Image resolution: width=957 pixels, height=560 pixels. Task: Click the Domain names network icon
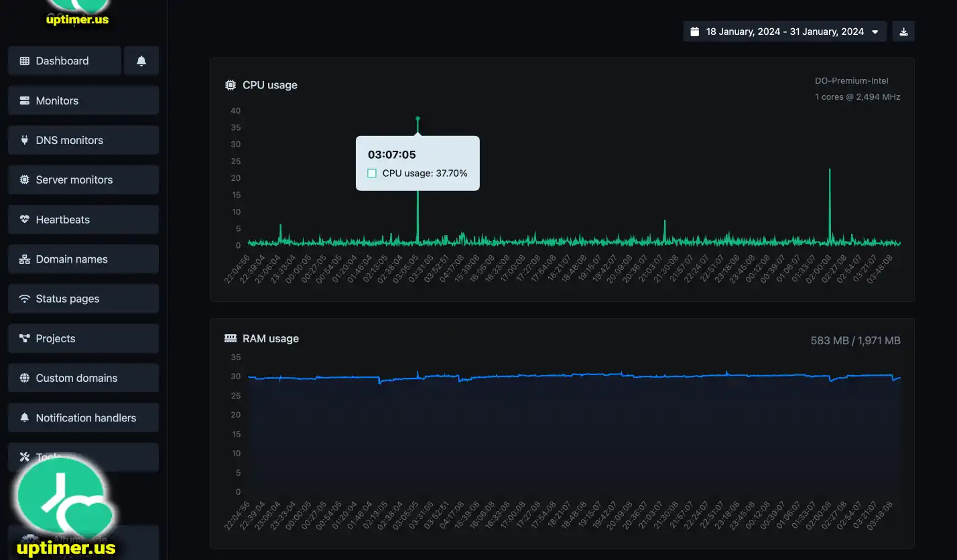click(25, 259)
